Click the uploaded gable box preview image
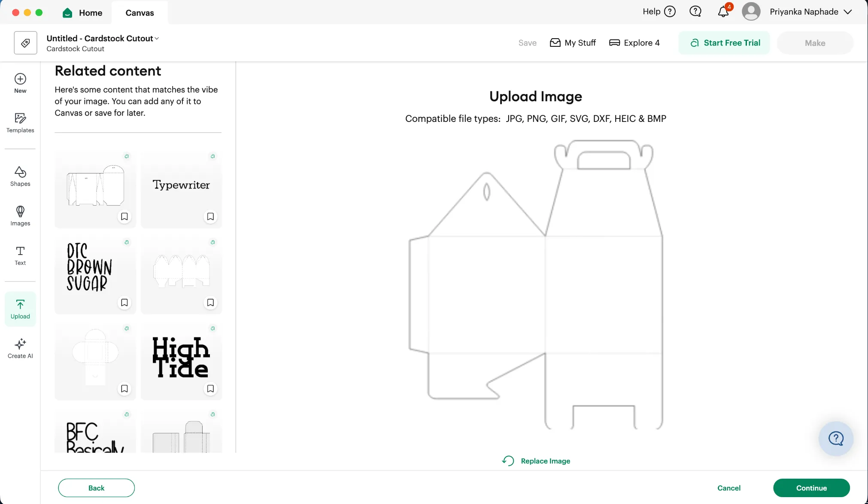868x504 pixels. tap(536, 284)
